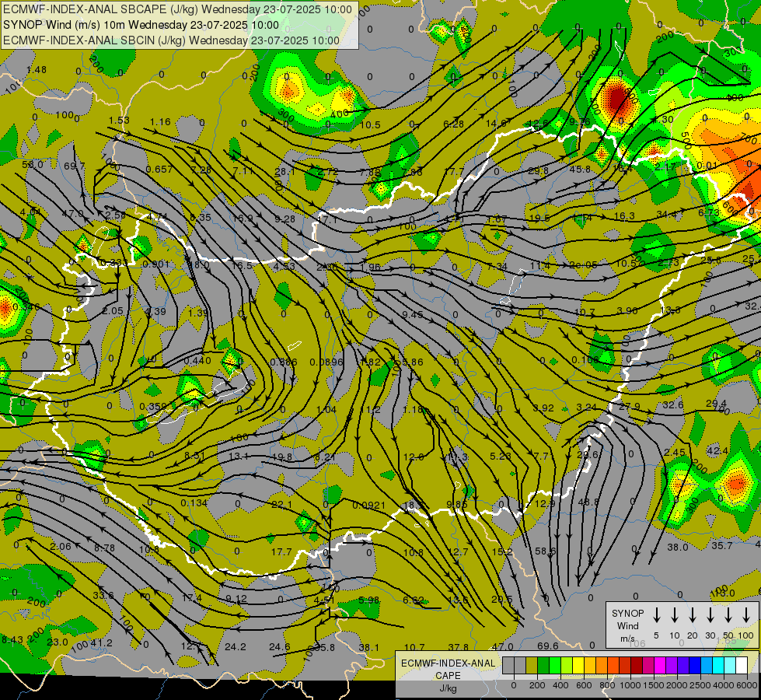Screen dimensions: 761x700
Task: Pick the first gray CAPE legend swatch
Action: pos(508,666)
